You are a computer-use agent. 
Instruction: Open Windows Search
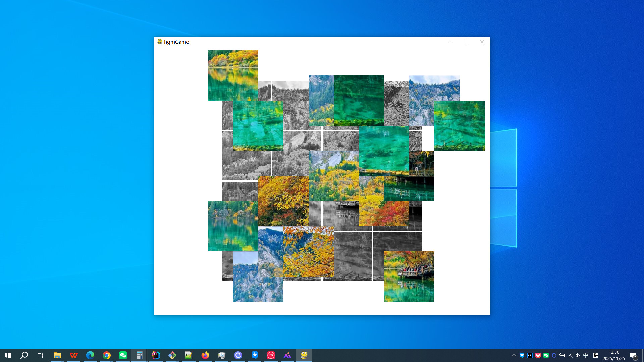click(x=23, y=355)
